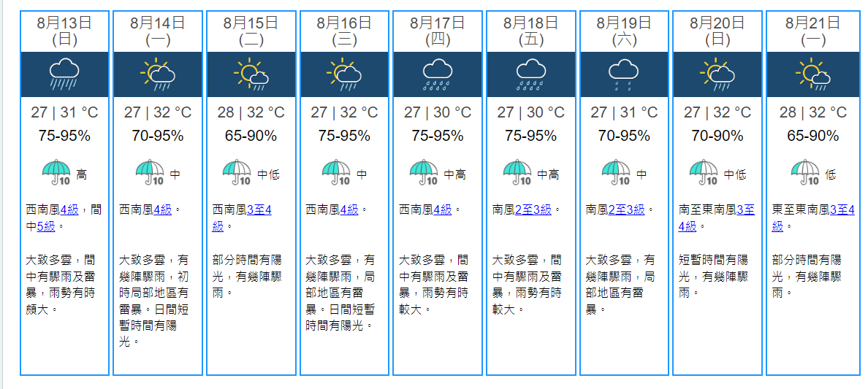Viewport: 868px width, 389px height.
Task: Open the 3至4級 link for August 20
Action: point(745,210)
